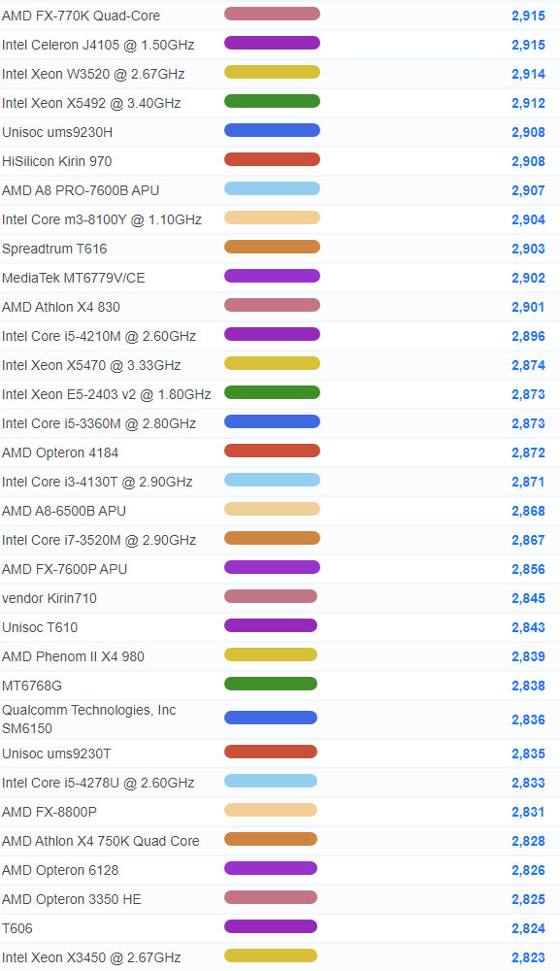This screenshot has width=560, height=971.
Task: Select Intel Core i5-4278U @ 2.60GHz
Action: (x=98, y=782)
